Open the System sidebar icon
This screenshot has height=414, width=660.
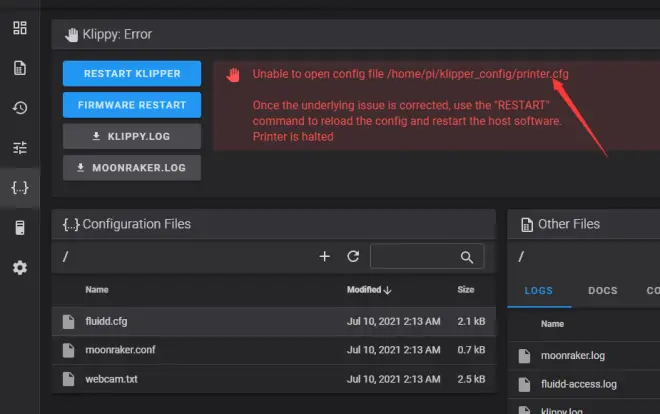(20, 228)
